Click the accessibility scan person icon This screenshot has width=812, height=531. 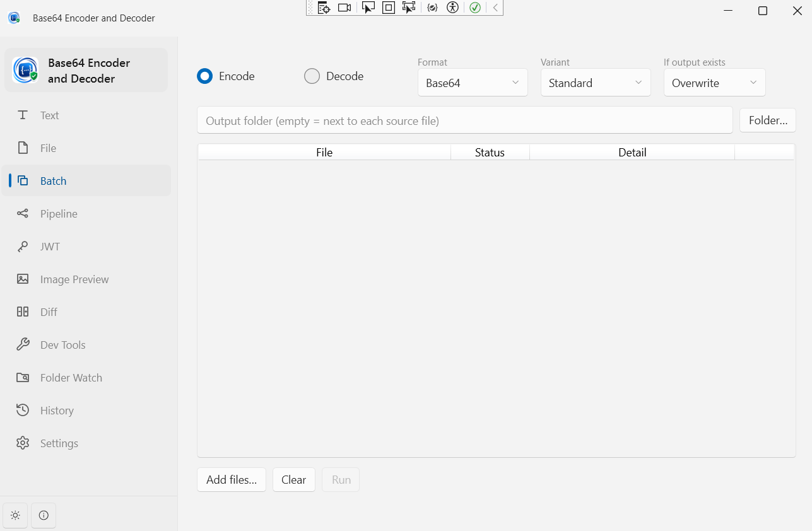452,8
